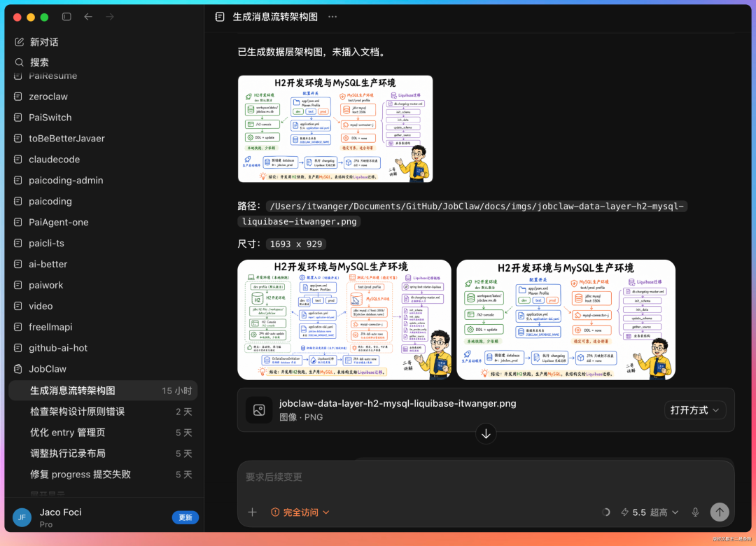Open the top generated architecture image
Screen dimensions: 756x546
[335, 129]
